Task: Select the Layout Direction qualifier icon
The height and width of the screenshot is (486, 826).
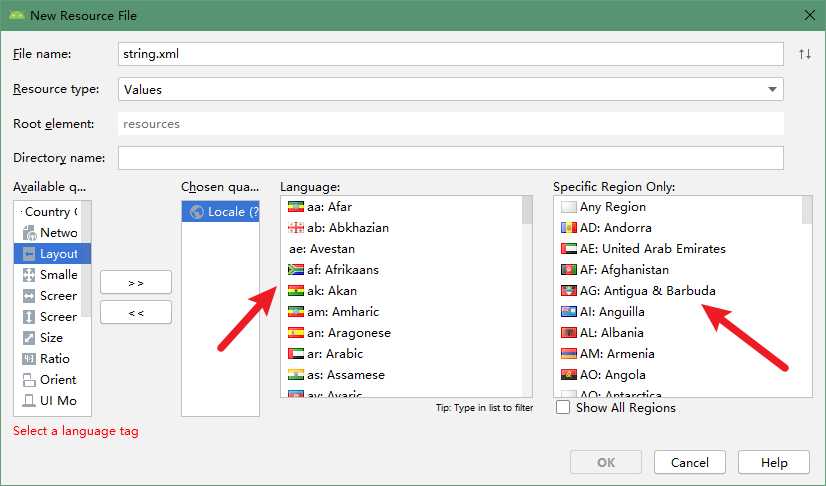Action: coord(29,254)
